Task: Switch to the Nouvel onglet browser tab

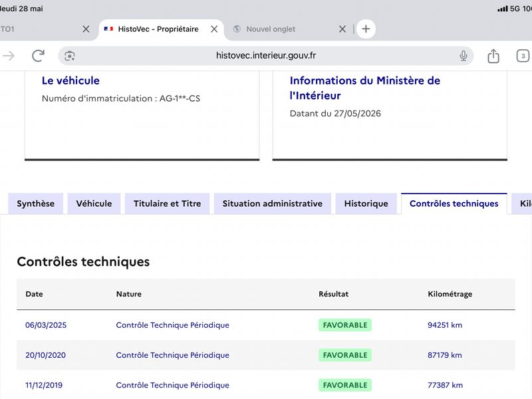Action: [271, 29]
